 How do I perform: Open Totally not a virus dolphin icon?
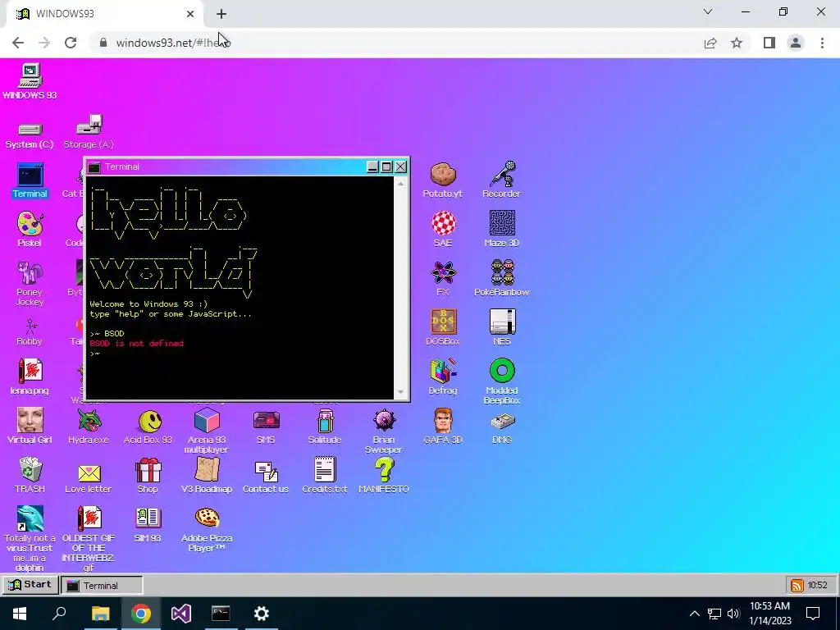pos(30,518)
